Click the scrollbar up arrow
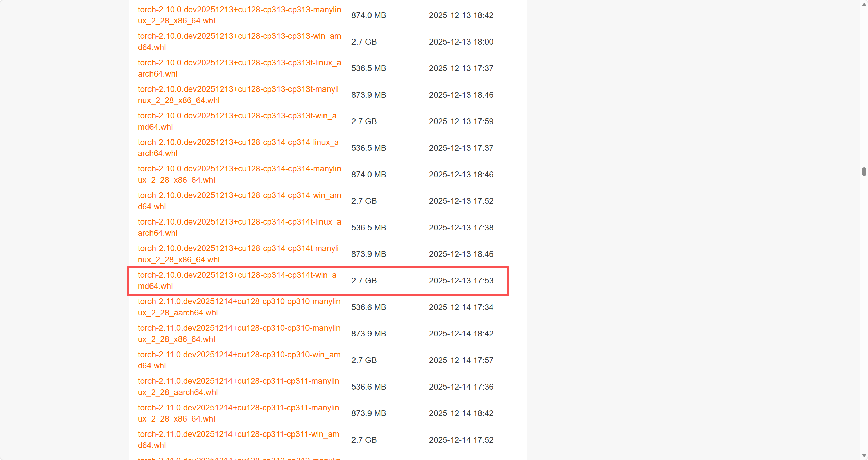This screenshot has width=868, height=460. [864, 5]
